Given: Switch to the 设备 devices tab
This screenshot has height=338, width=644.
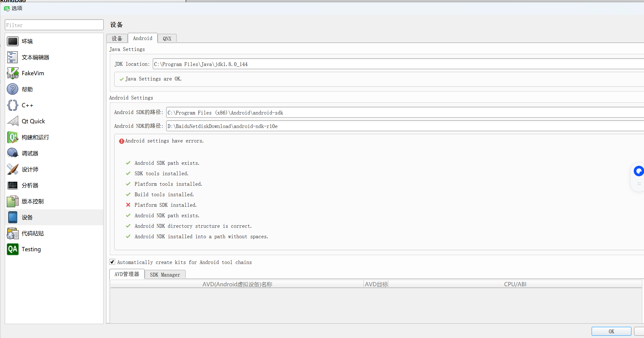Looking at the screenshot, I should [117, 38].
